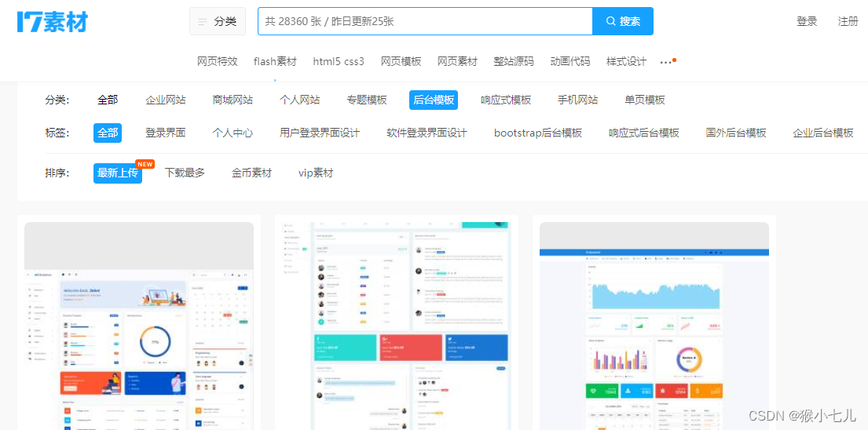Filter tag by 响应式后台模板
This screenshot has height=430, width=868.
644,133
